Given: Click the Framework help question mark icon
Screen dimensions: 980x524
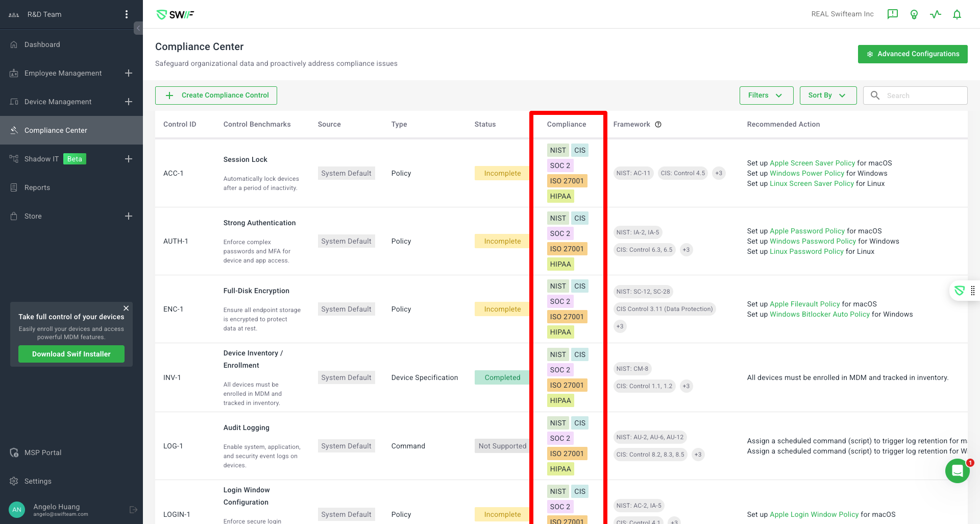Looking at the screenshot, I should click(x=658, y=124).
